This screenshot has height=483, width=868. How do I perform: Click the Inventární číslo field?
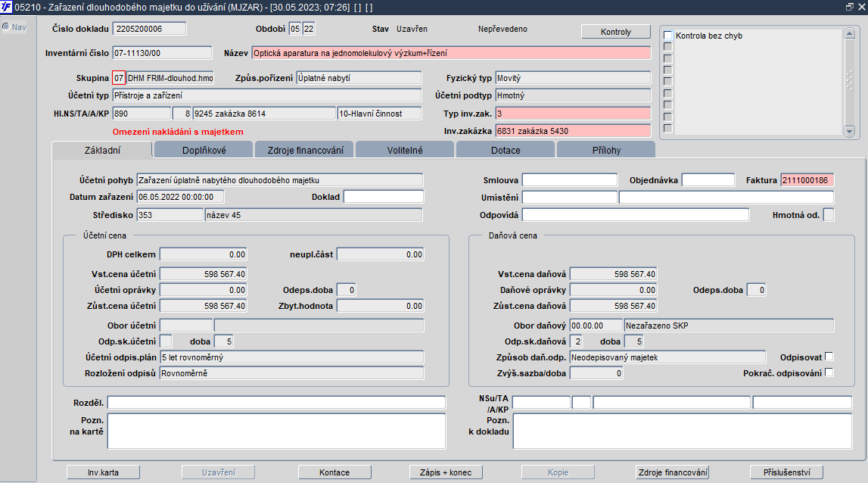coord(162,53)
